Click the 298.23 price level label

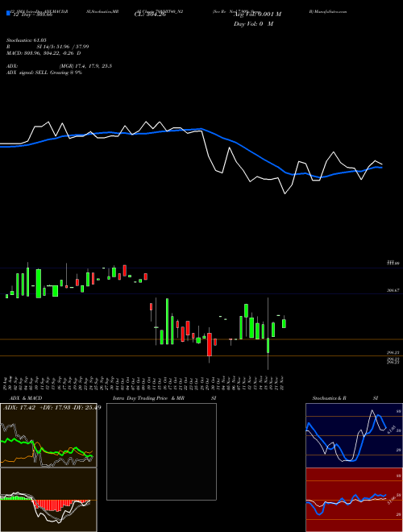pos(393,352)
